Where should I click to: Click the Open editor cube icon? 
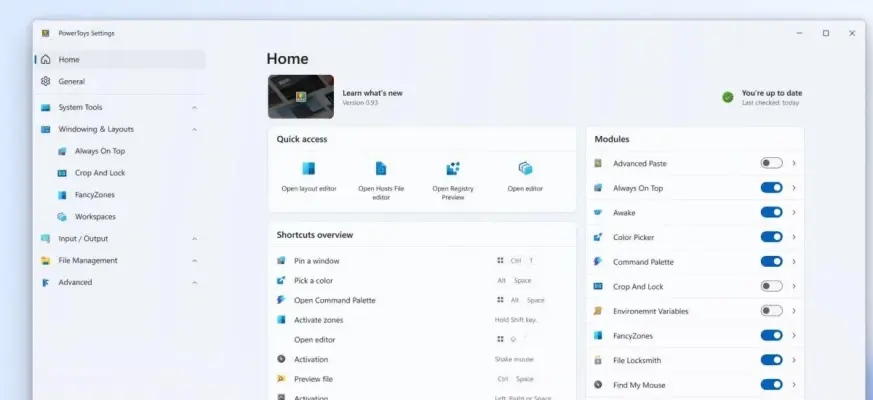[x=525, y=168]
